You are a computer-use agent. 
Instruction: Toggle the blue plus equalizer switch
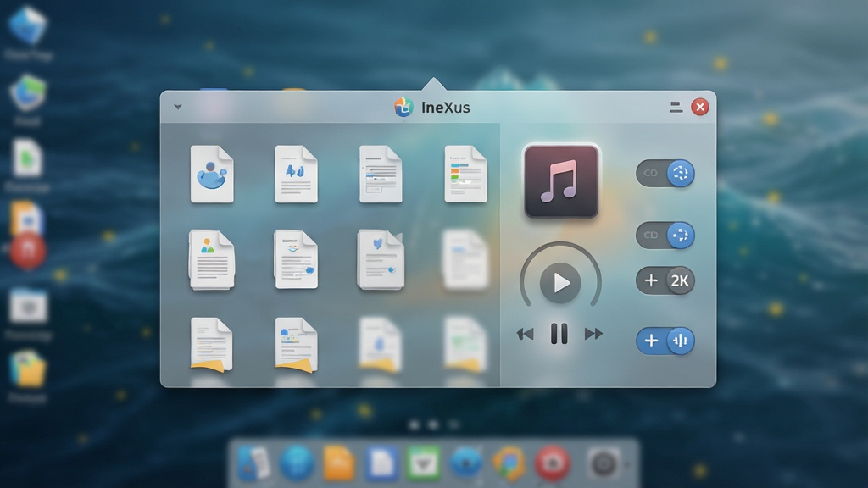coord(665,341)
